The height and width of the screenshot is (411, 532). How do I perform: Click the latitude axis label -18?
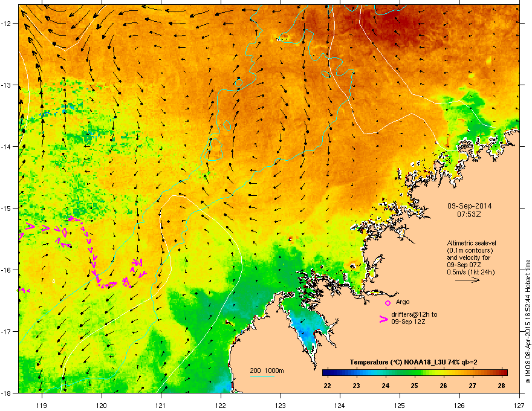pyautogui.click(x=6, y=393)
